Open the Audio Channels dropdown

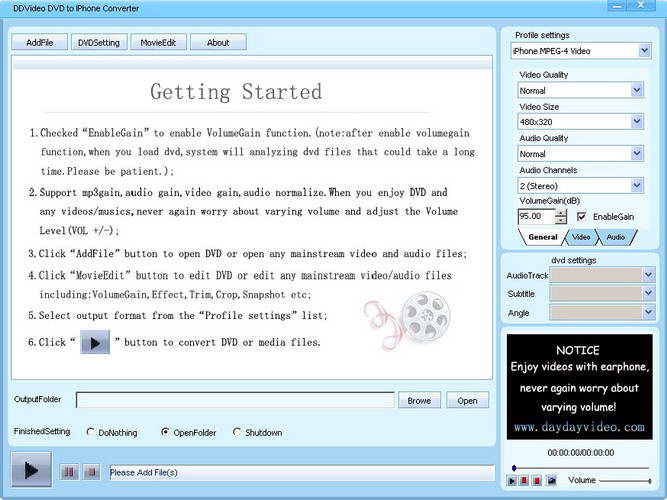[581, 186]
